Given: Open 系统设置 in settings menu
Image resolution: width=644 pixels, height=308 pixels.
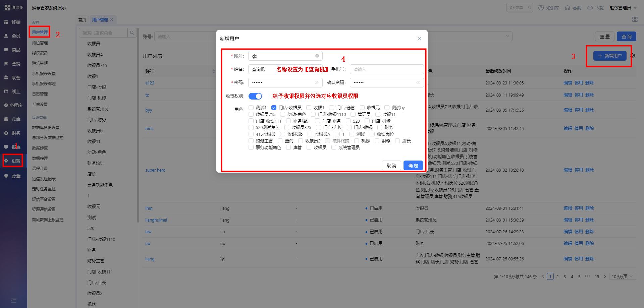Looking at the screenshot, I should pos(40,104).
